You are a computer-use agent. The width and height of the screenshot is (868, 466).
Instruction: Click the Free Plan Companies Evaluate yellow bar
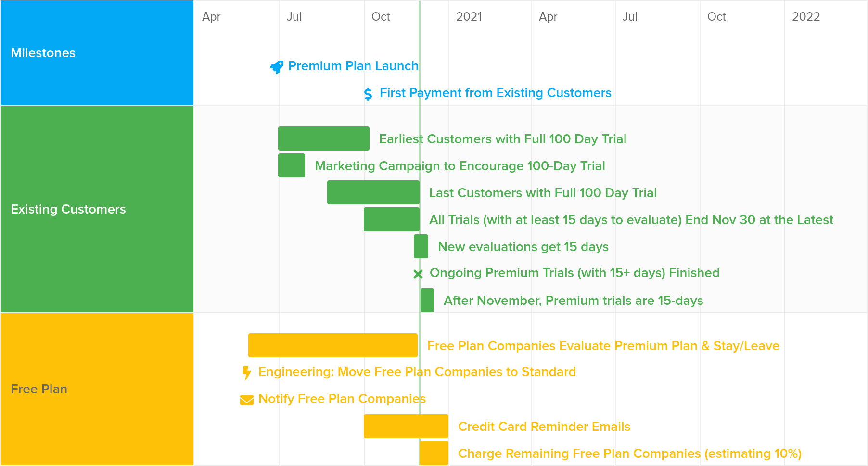coord(333,345)
